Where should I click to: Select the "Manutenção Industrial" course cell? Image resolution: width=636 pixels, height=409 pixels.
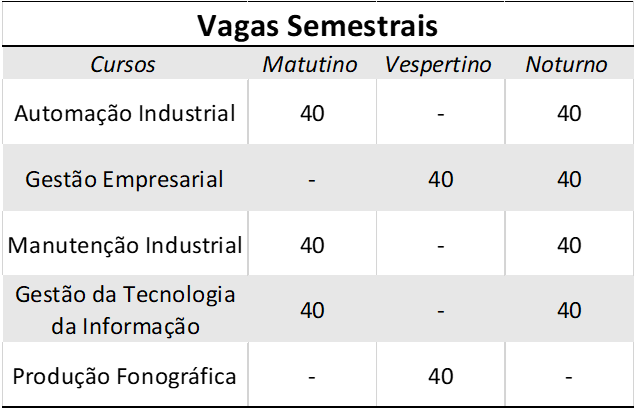(x=125, y=245)
